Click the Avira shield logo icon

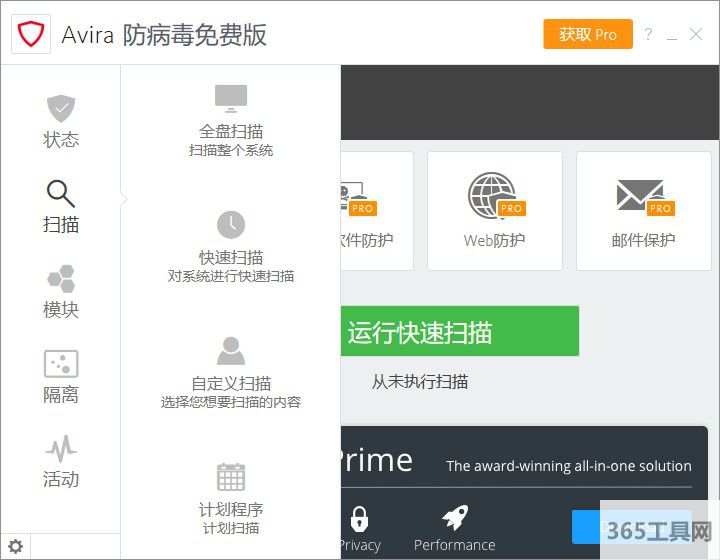click(x=31, y=35)
